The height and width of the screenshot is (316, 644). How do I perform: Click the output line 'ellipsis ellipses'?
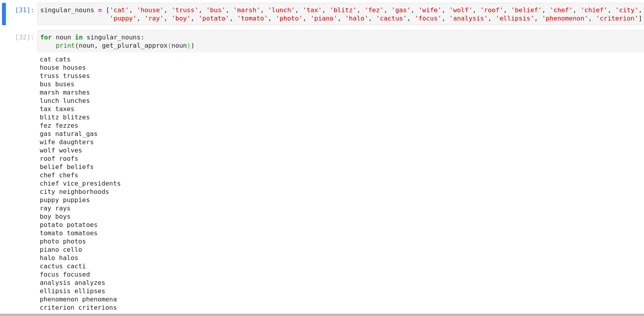(73, 291)
